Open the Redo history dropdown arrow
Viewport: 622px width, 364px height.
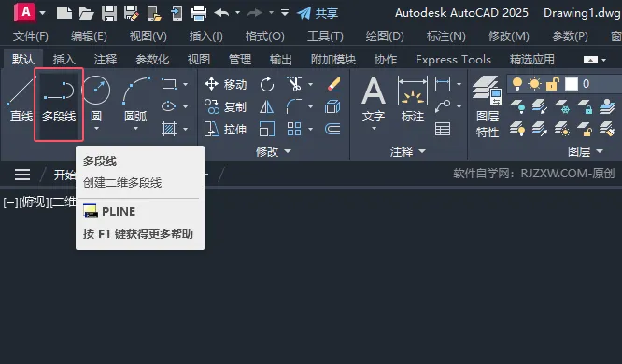[x=271, y=13]
